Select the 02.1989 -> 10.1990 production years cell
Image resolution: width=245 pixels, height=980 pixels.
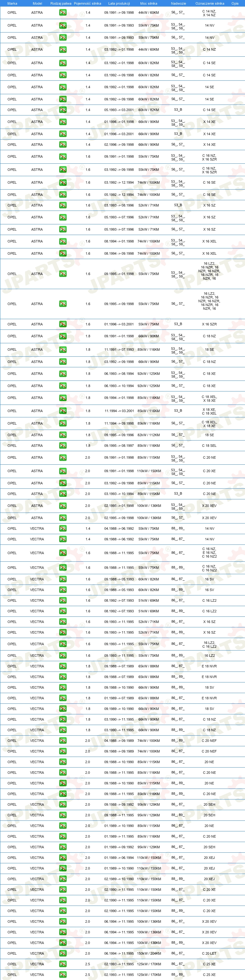[119, 879]
